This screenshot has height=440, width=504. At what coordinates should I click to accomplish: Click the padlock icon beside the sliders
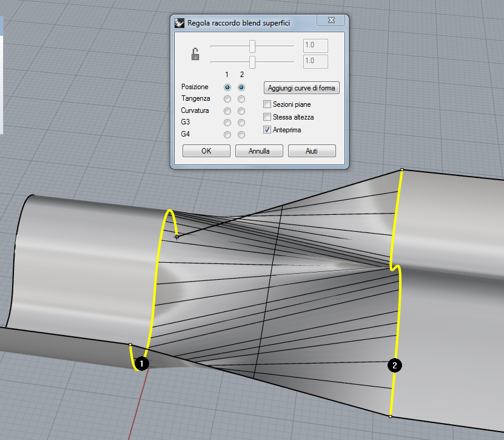point(195,55)
